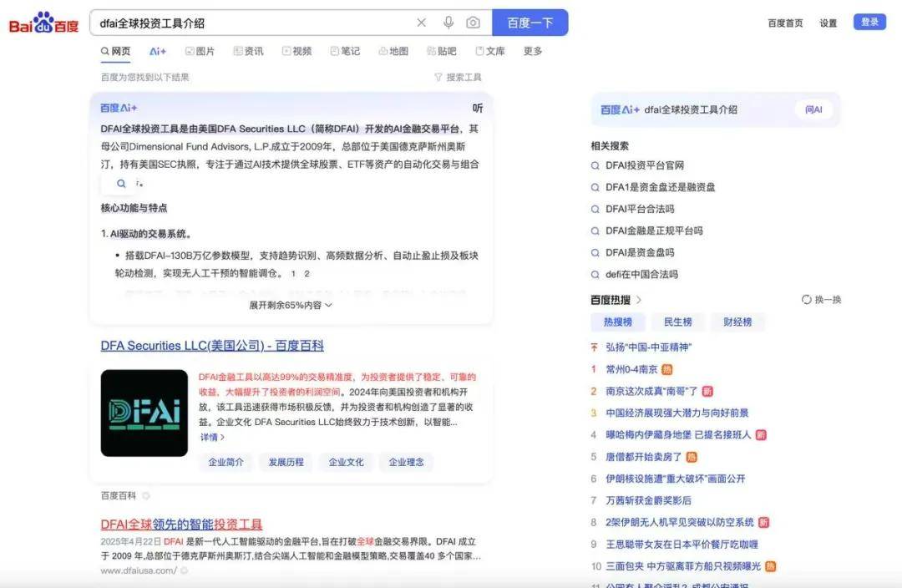Open DFAI全球领先的智能投资工具 result

tap(181, 525)
